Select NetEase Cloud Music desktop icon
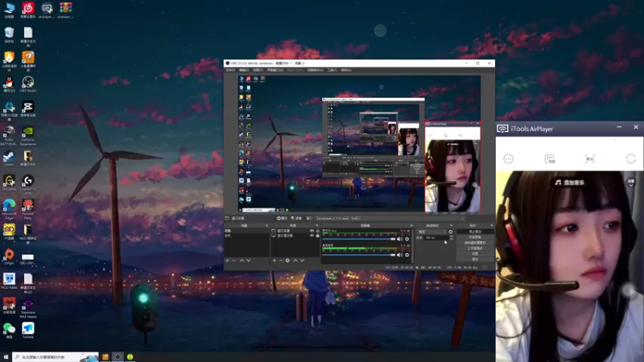 pyautogui.click(x=28, y=10)
